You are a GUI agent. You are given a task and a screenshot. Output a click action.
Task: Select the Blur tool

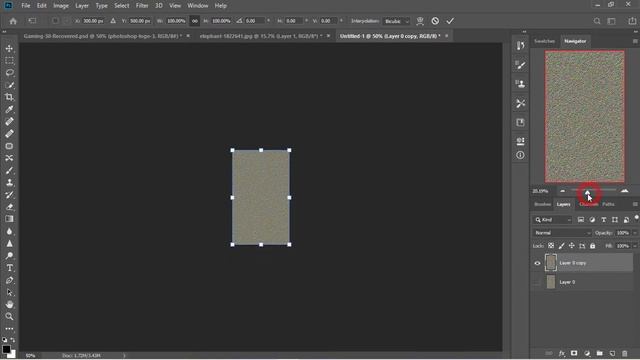(x=9, y=231)
